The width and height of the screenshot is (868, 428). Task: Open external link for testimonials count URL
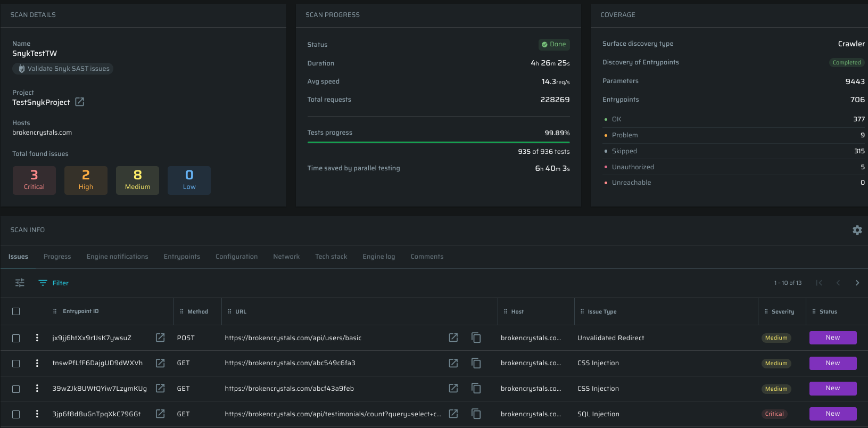[x=453, y=414]
